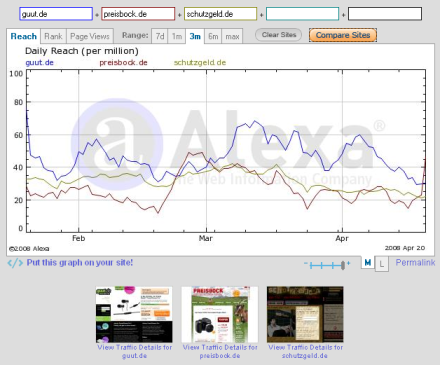Select the M graph size toggle
This screenshot has width=440, height=365.
click(368, 263)
